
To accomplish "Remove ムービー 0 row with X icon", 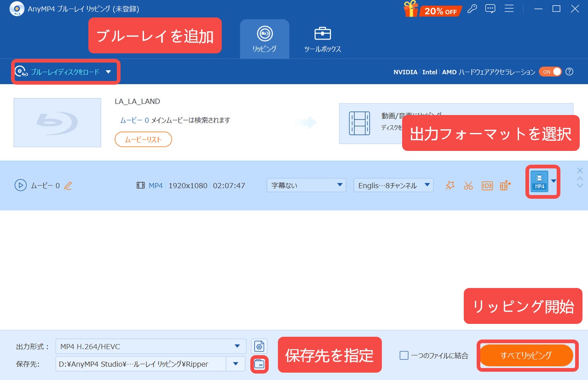I will tap(580, 170).
